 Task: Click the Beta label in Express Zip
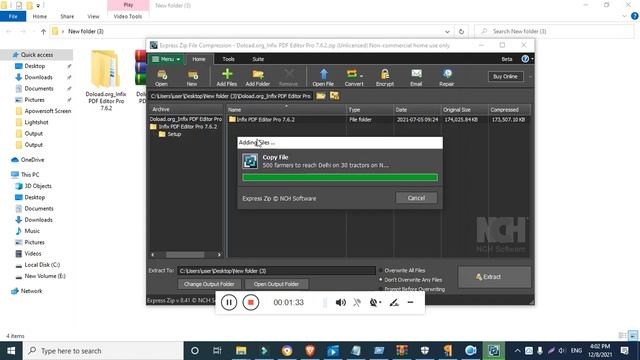(507, 59)
